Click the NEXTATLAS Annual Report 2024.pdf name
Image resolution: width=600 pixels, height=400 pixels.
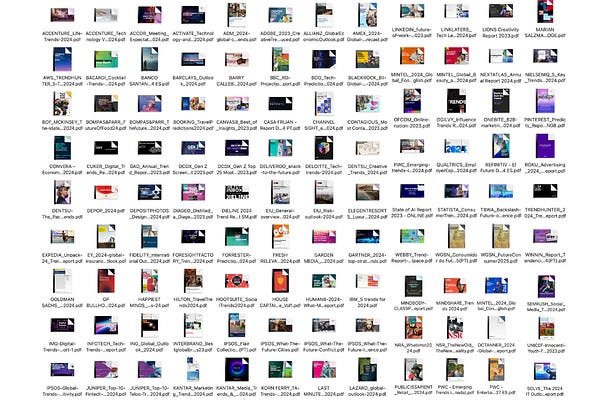(x=501, y=78)
